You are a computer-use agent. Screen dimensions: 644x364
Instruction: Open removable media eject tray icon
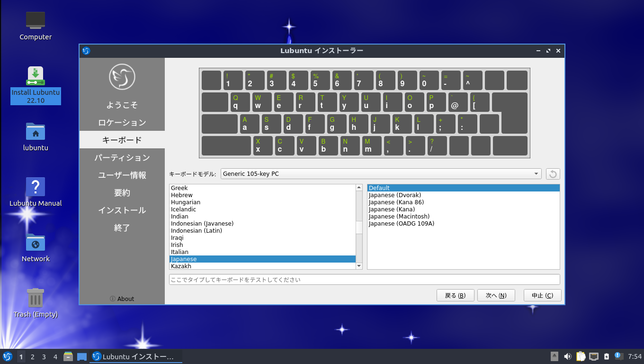click(x=555, y=356)
